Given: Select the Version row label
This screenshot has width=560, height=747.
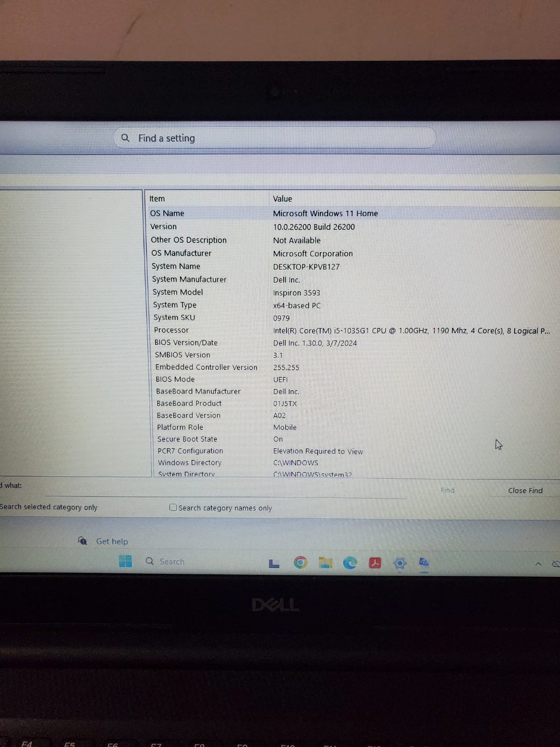Looking at the screenshot, I should click(x=163, y=227).
